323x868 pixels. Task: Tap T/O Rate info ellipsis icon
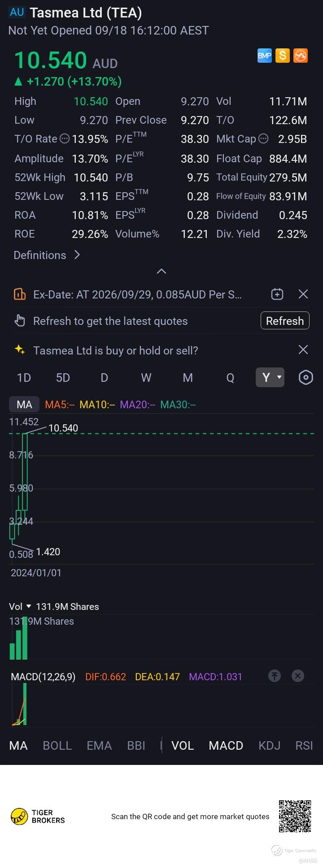pyautogui.click(x=65, y=139)
